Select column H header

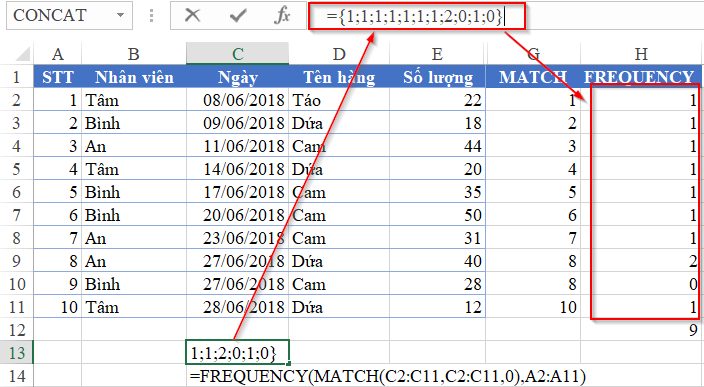[641, 54]
